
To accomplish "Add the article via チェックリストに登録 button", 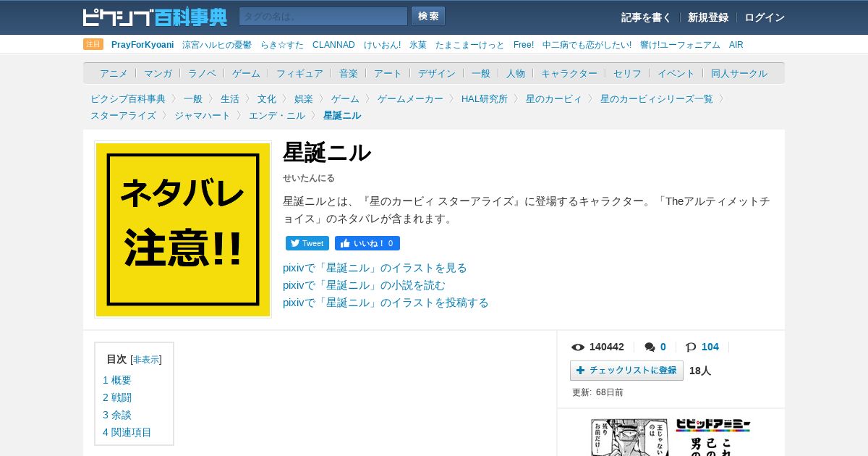I will click(626, 371).
